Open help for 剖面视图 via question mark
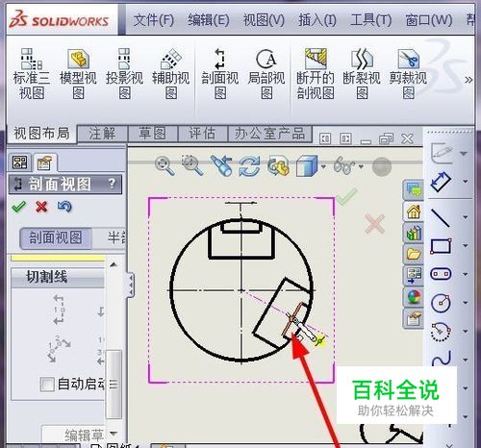Screen dimensions: 481x448 [112, 184]
